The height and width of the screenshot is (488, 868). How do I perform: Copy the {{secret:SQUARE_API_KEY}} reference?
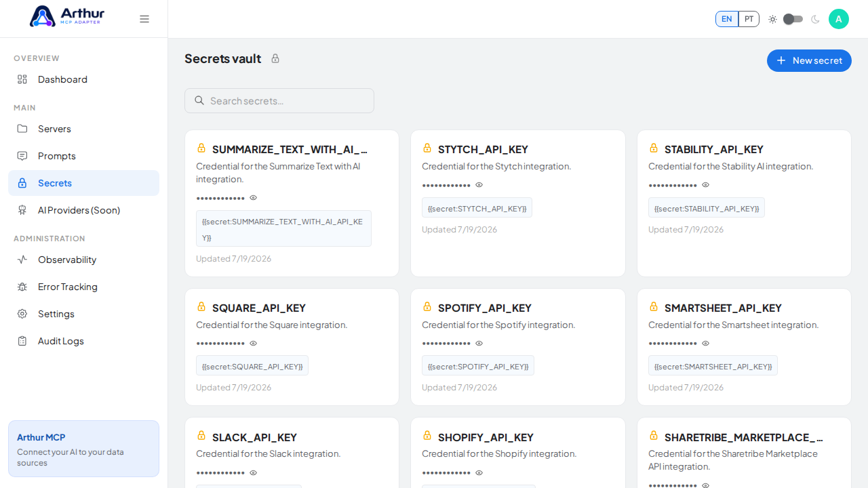pos(252,366)
